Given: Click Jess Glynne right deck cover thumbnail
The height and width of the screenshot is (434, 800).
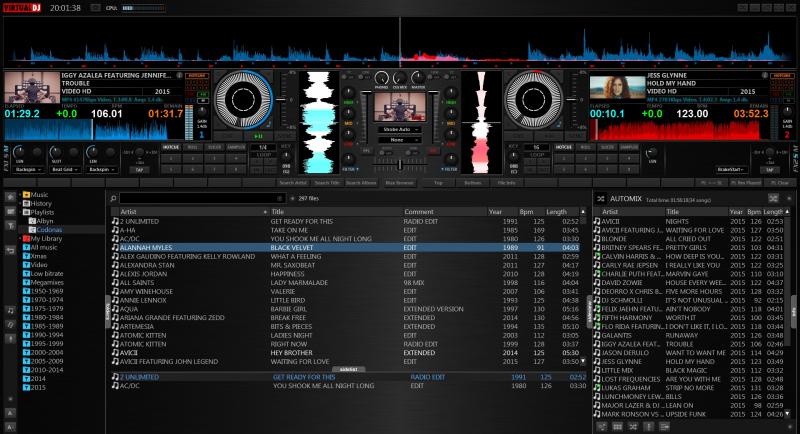Looking at the screenshot, I should (x=617, y=87).
